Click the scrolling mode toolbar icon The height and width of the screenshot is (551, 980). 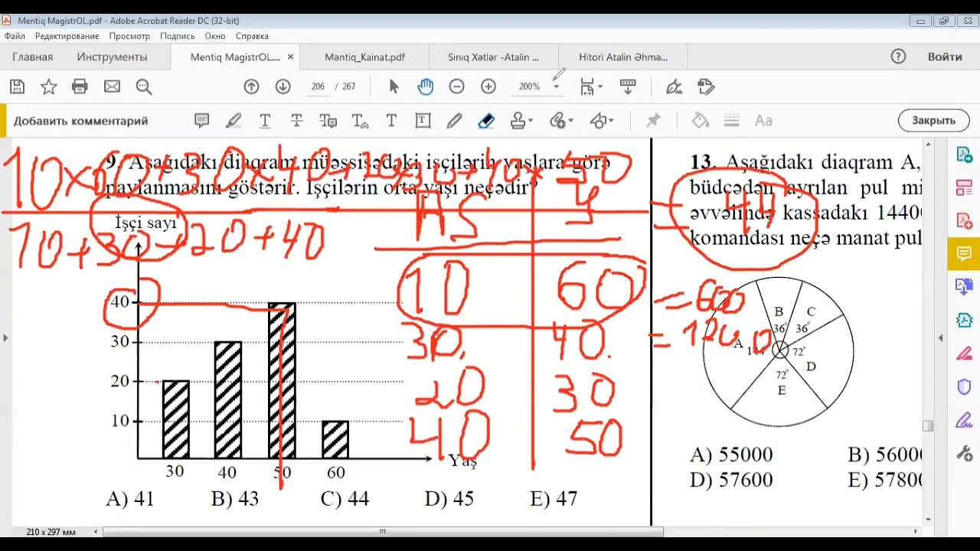pyautogui.click(x=627, y=86)
